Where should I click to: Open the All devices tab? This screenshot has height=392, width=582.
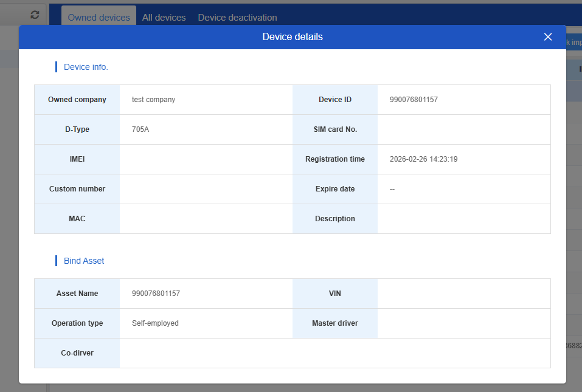[164, 18]
